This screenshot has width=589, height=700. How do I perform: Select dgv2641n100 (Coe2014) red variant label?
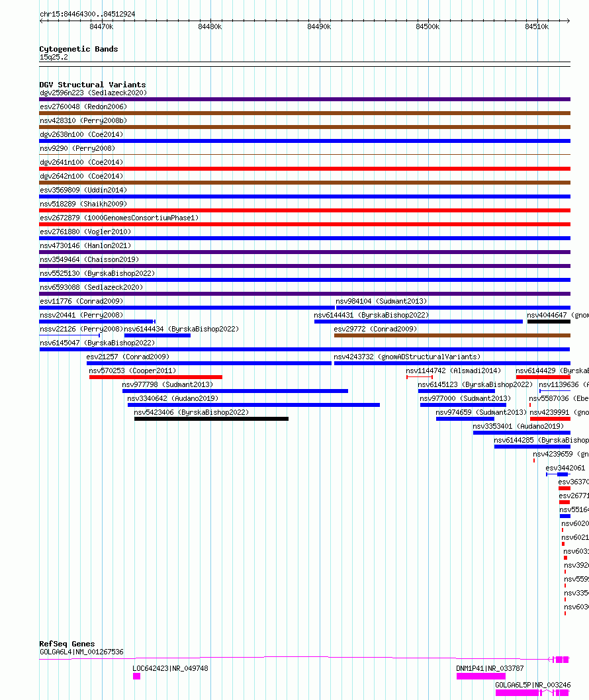[81, 162]
